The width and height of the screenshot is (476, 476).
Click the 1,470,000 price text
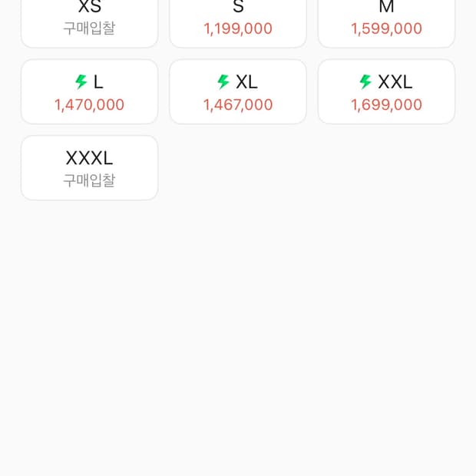click(x=90, y=104)
